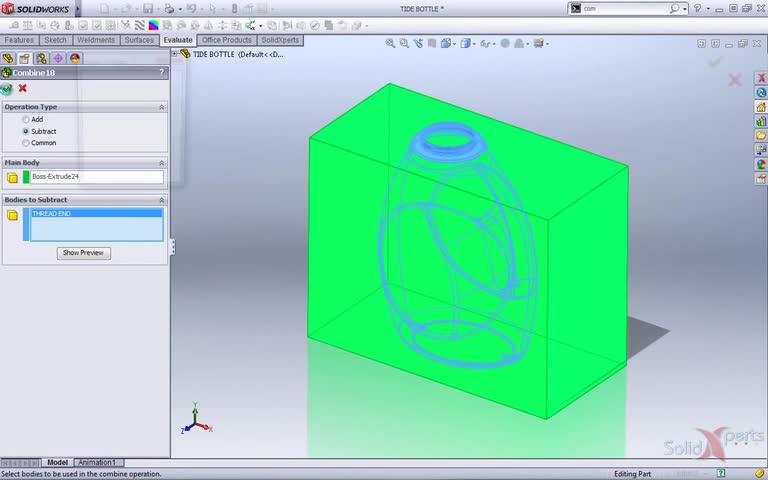The image size is (768, 480).
Task: Click the Section View icon
Action: (x=432, y=44)
